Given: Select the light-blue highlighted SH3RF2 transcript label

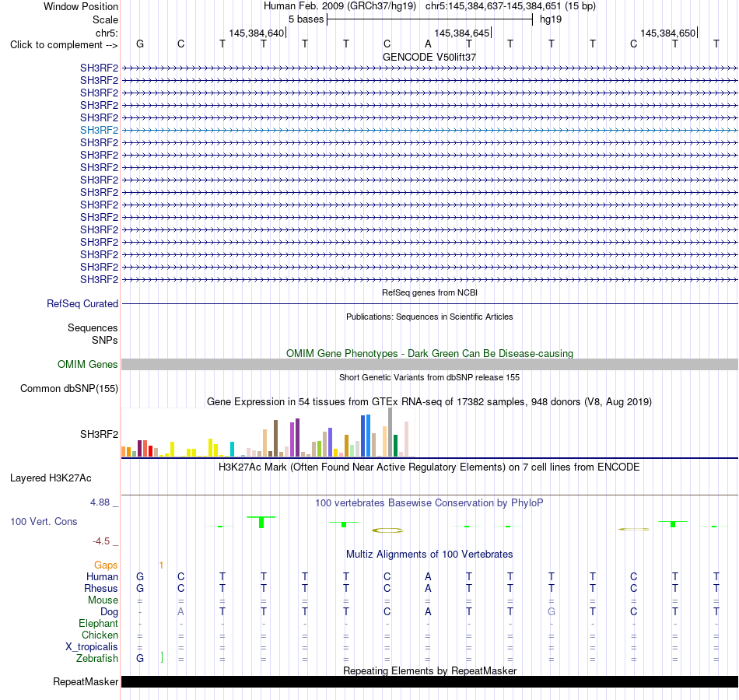Looking at the screenshot, I should 99,130.
